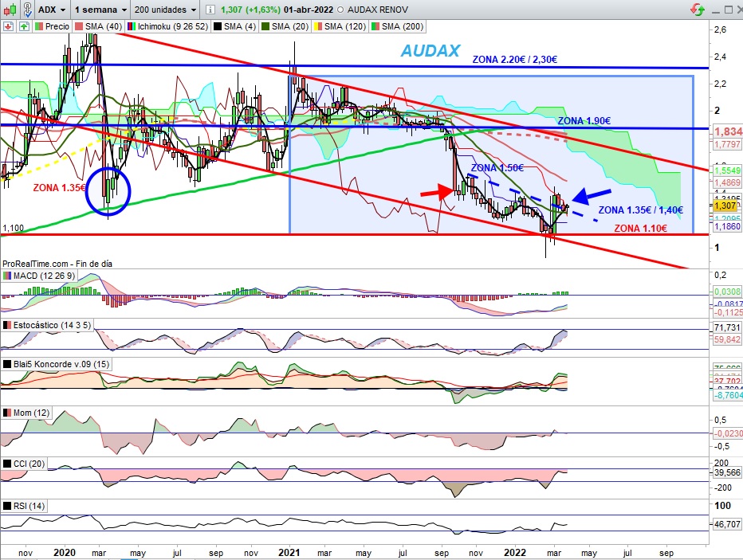
Task: Select the 'ZONA 1.90€' annotation
Action: 584,121
